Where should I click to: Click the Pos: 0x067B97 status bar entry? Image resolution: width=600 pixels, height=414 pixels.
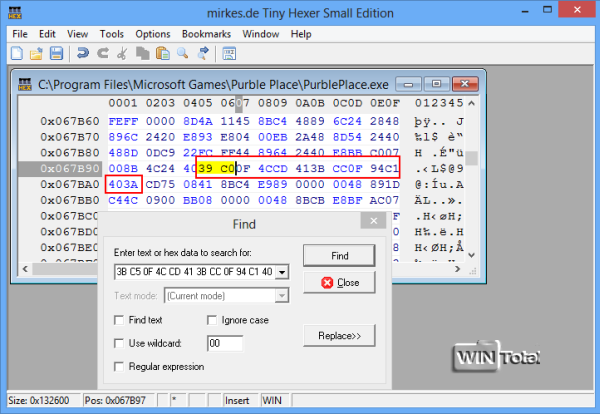[115, 401]
